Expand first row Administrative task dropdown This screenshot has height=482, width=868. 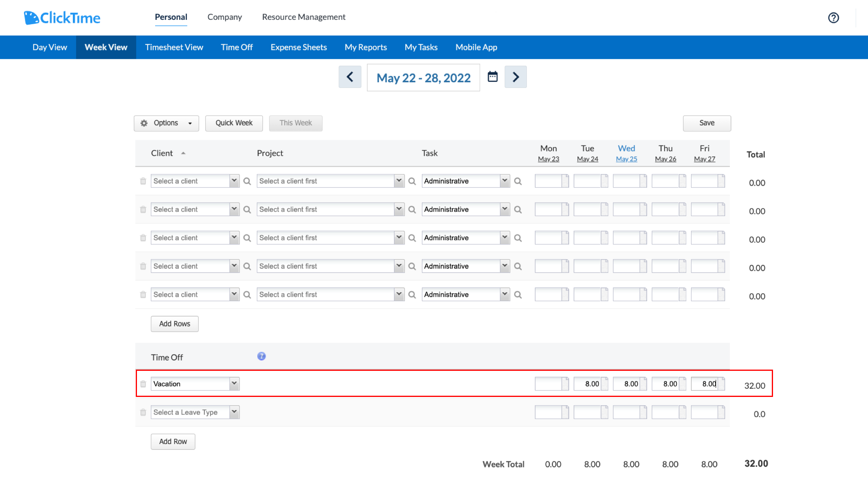(505, 181)
